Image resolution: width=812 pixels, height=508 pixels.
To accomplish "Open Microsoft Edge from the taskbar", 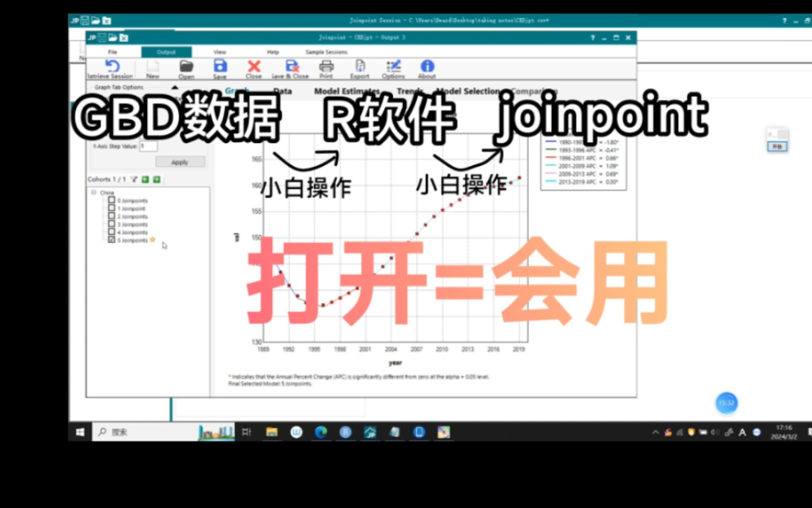I will (321, 431).
